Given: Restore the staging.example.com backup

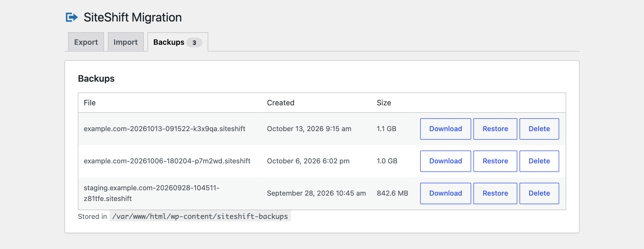Looking at the screenshot, I should 495,193.
